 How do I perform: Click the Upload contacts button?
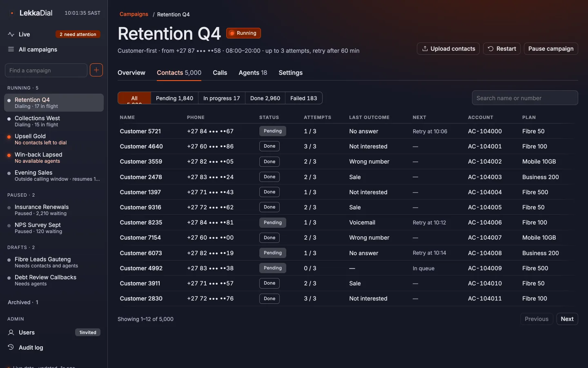pos(448,49)
